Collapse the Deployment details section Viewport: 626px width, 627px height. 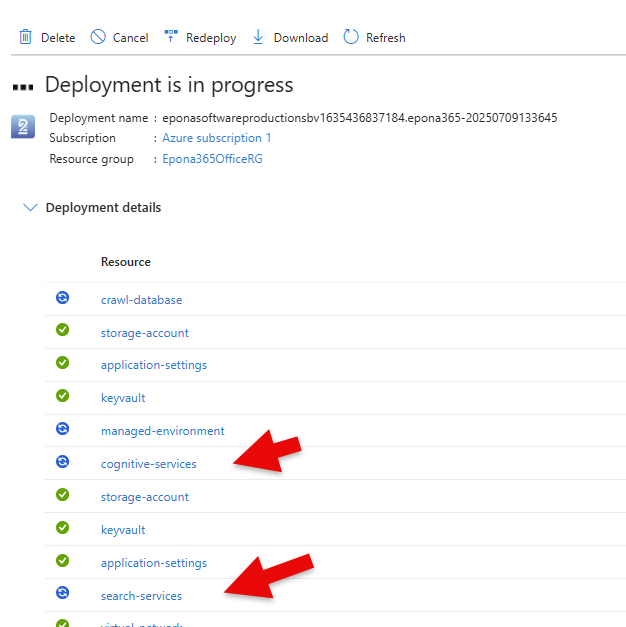click(30, 207)
